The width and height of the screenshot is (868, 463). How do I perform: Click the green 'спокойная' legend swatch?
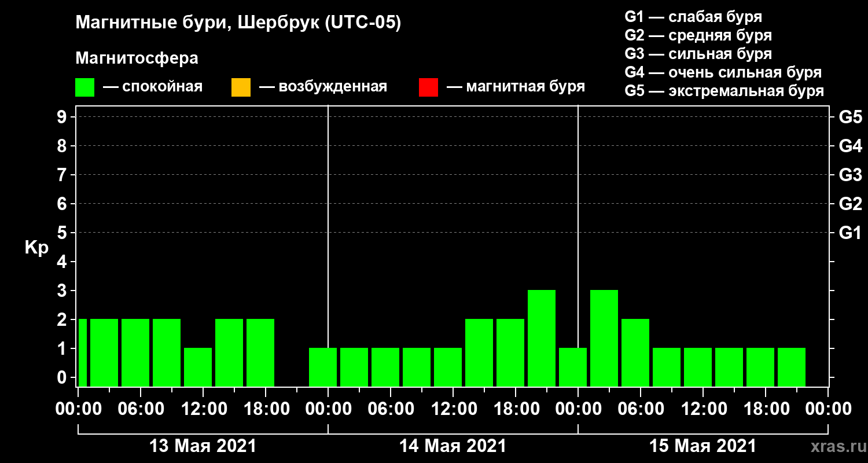[85, 87]
